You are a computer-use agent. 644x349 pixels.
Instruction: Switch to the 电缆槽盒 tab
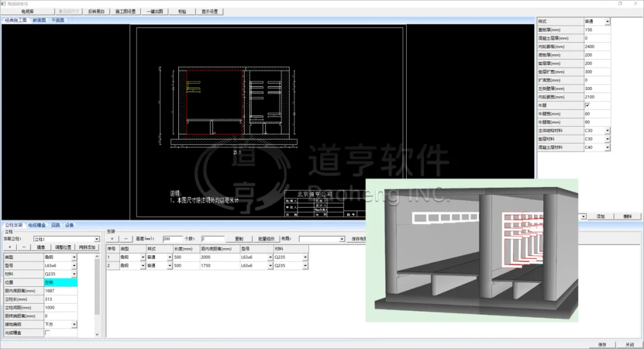coord(37,225)
